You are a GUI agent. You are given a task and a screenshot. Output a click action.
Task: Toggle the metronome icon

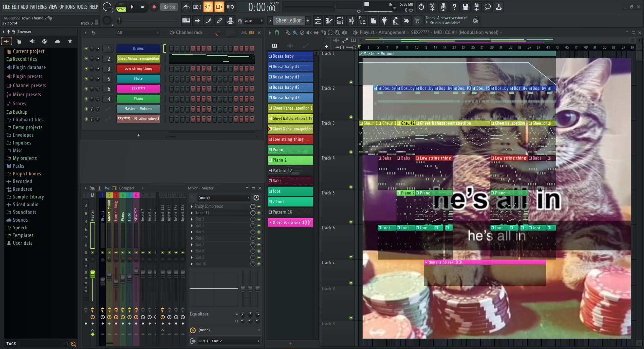[x=186, y=7]
